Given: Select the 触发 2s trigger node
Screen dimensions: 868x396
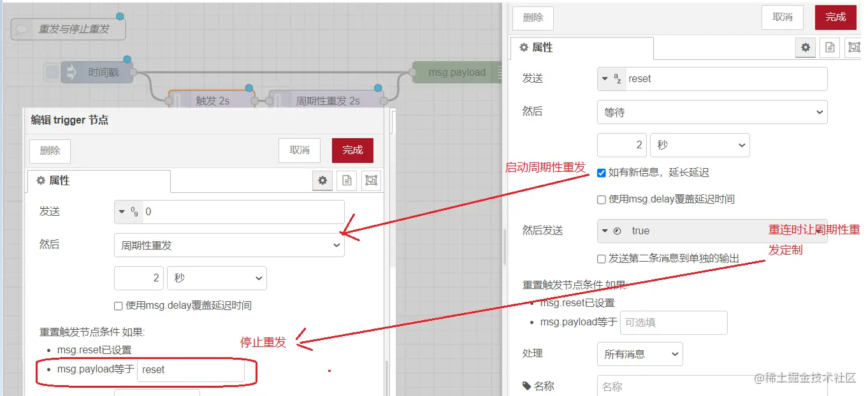Looking at the screenshot, I should click(x=212, y=101).
